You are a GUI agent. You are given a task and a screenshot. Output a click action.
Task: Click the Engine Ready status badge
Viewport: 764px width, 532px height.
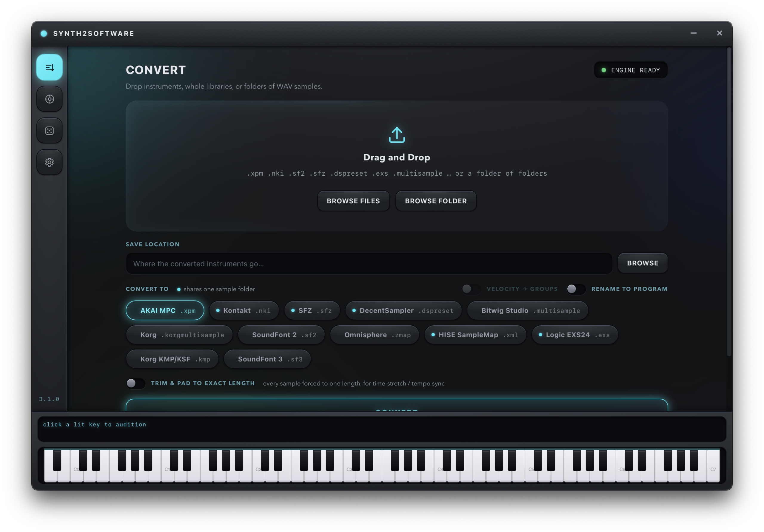[631, 70]
